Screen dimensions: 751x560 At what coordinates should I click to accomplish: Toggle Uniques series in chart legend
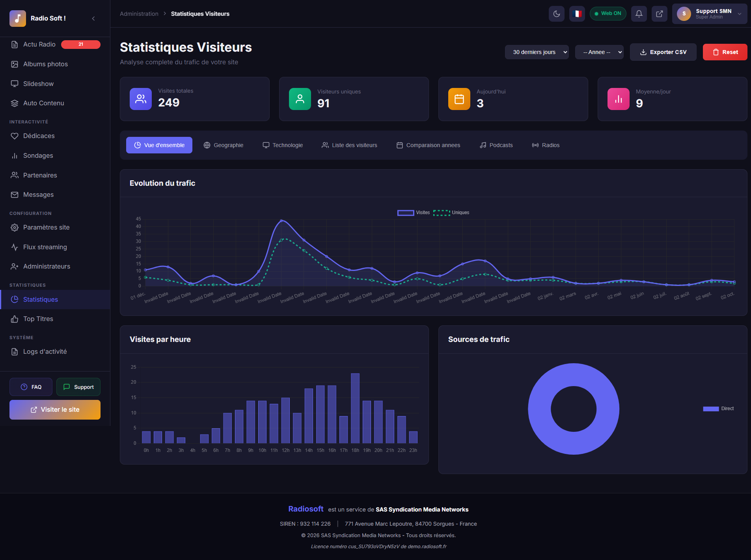coord(442,213)
